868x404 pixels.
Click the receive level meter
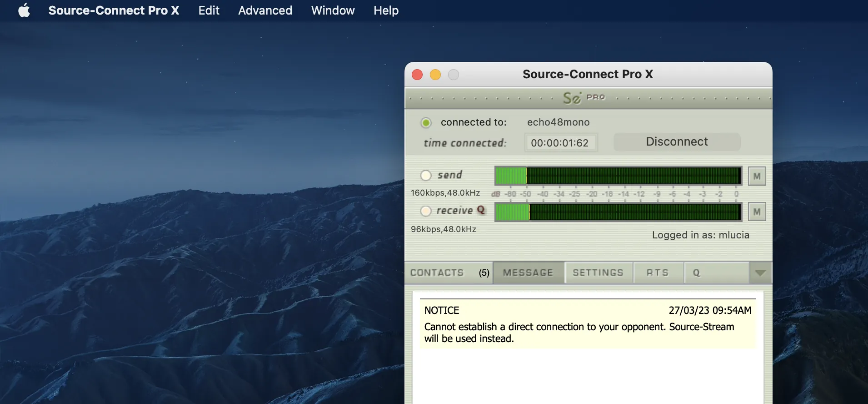coord(618,212)
